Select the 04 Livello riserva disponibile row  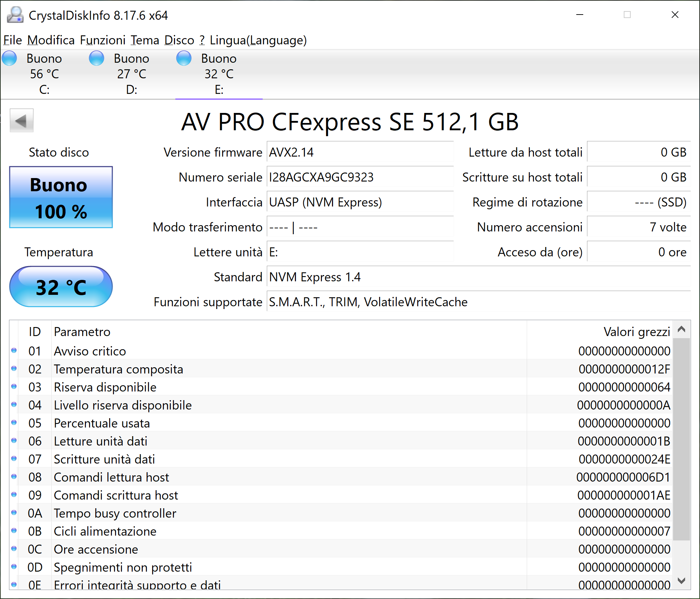tap(341, 405)
